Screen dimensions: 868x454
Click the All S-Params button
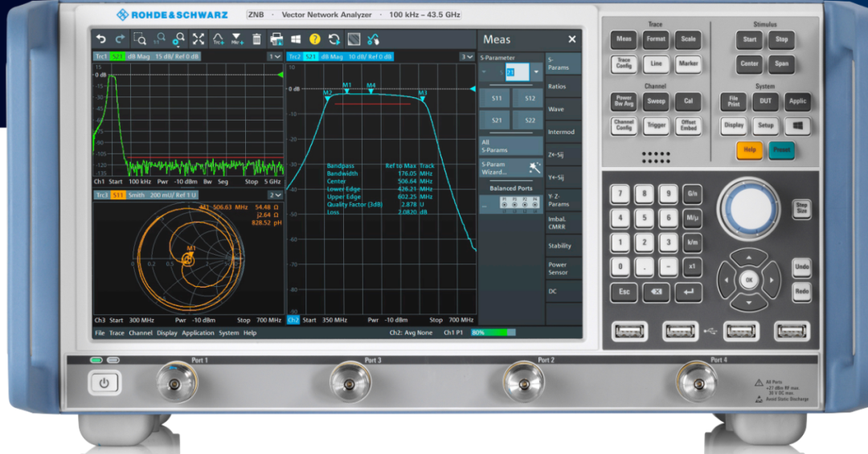(511, 146)
